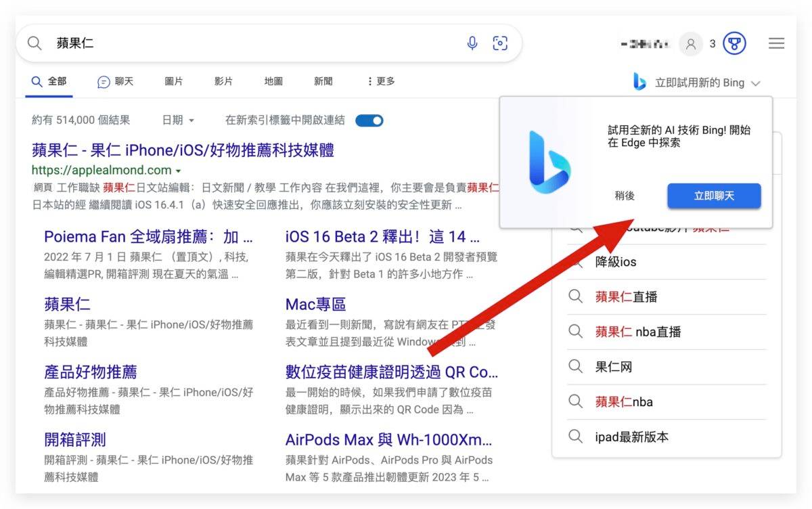
Task: Open 蘋果仁 - 果仁 iPhone/iOS main result link
Action: click(x=183, y=150)
